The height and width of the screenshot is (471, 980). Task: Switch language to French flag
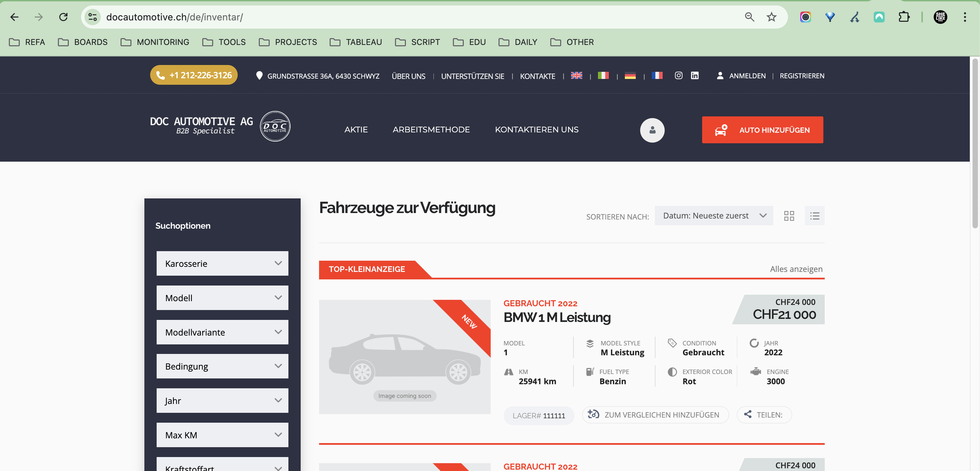(657, 76)
